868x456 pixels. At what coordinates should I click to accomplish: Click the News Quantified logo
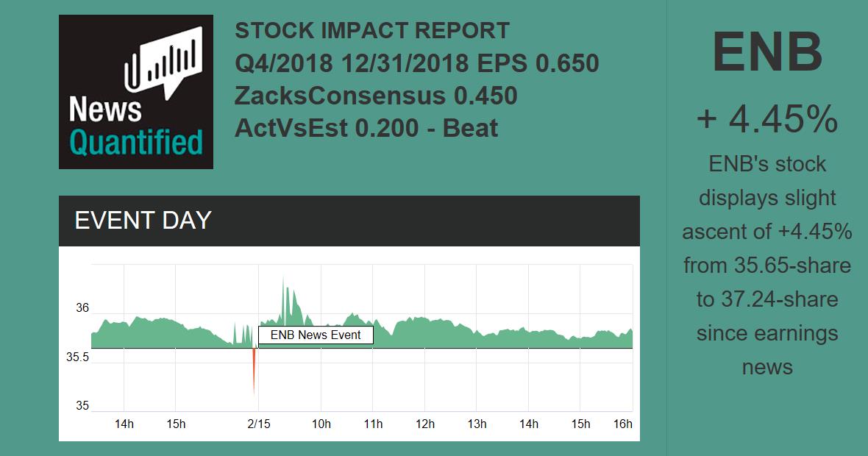(136, 92)
